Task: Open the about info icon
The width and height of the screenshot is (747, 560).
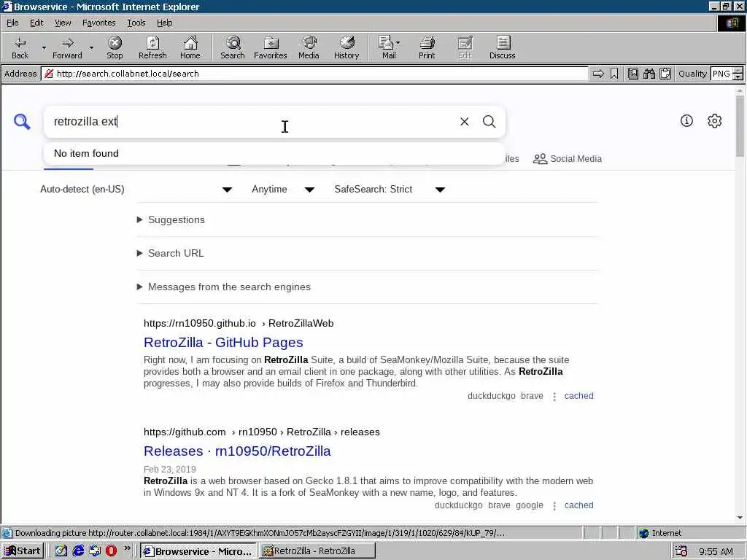Action: 686,121
